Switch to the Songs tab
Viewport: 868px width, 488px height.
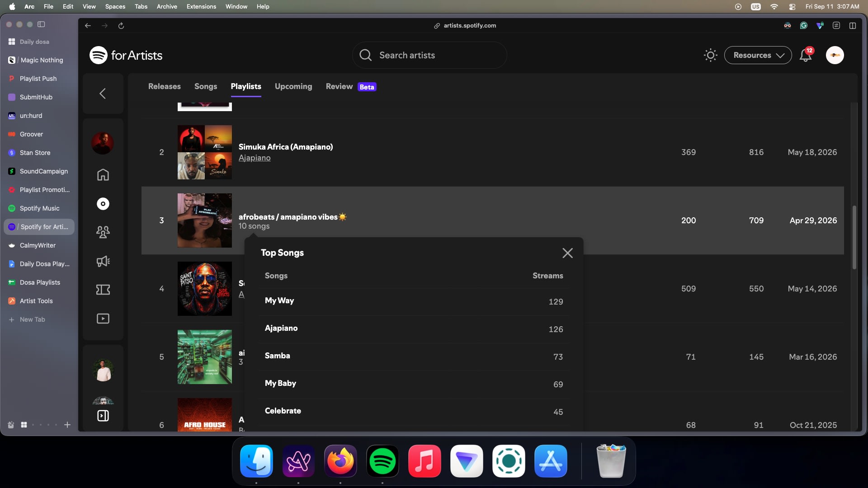click(x=206, y=86)
